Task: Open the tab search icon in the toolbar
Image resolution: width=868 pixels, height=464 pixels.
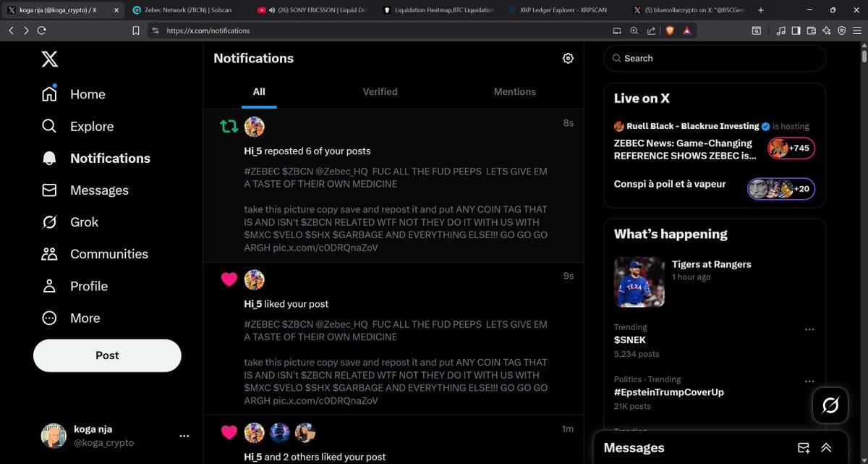Action: [756, 31]
